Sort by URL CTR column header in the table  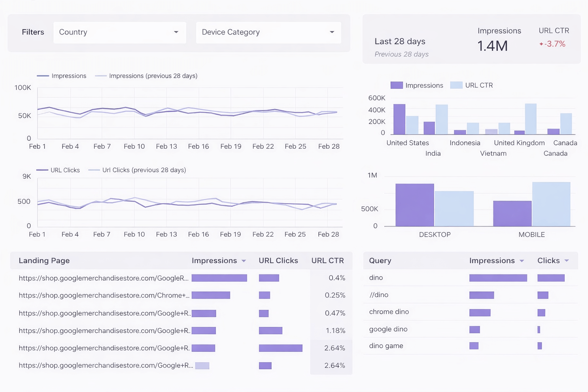pyautogui.click(x=328, y=261)
